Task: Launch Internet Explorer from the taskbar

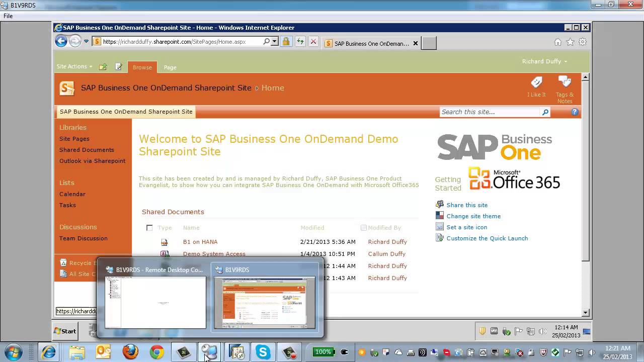Action: pyautogui.click(x=49, y=352)
